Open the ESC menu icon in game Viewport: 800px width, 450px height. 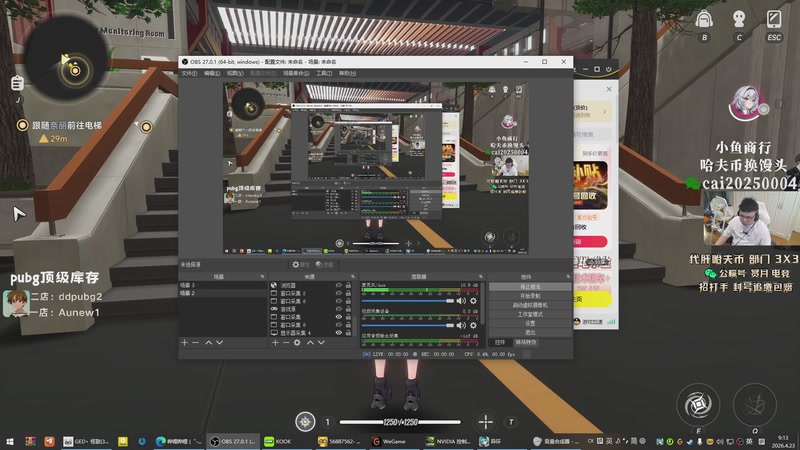[x=774, y=19]
